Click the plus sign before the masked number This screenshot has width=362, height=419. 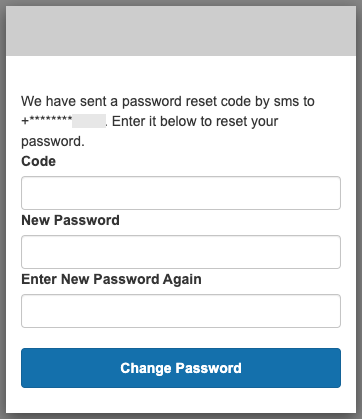[25, 121]
